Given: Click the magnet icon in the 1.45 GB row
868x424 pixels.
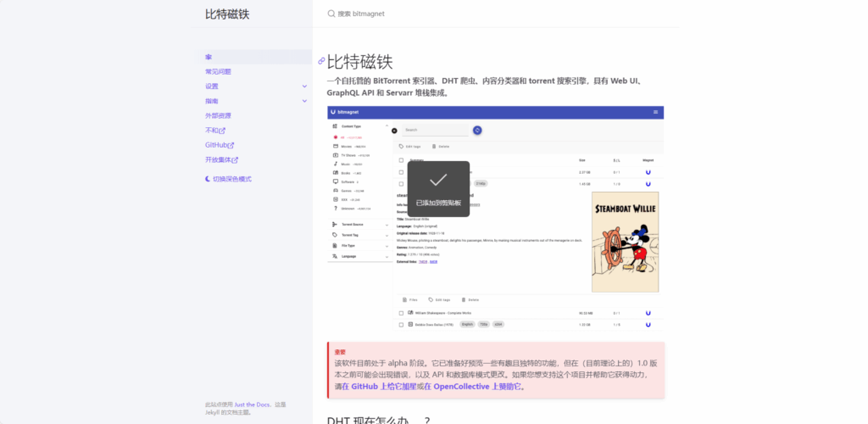Looking at the screenshot, I should tap(648, 184).
